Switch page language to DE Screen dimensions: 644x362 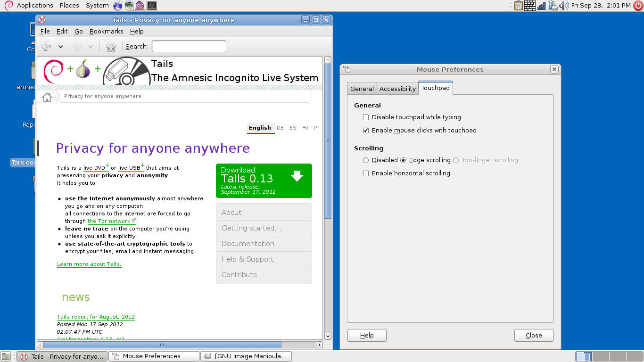point(281,128)
